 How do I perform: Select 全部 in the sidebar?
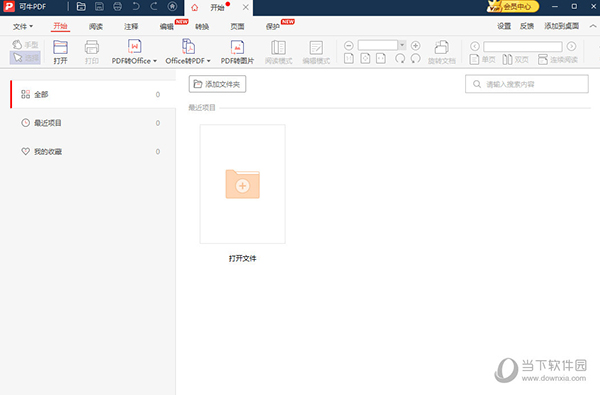tap(93, 95)
